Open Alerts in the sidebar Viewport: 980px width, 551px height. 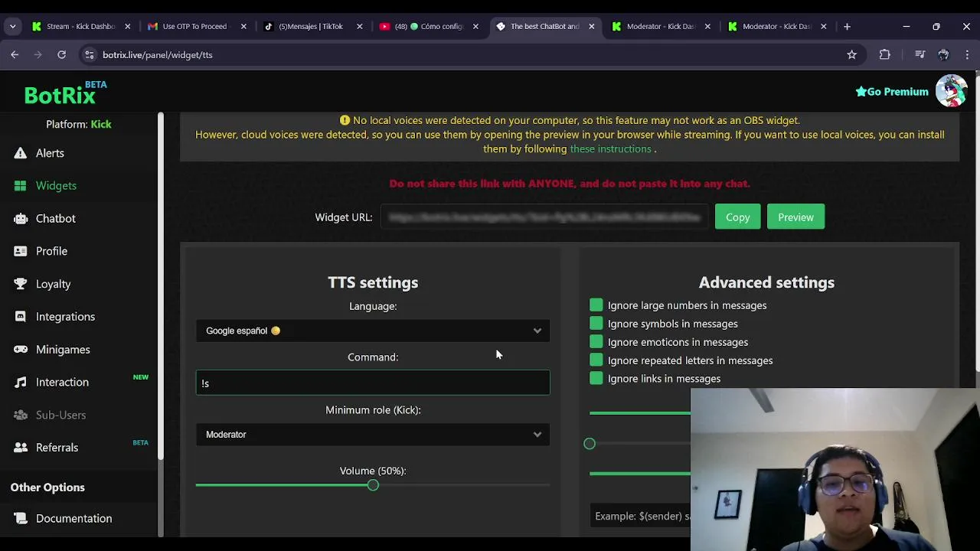click(x=50, y=153)
